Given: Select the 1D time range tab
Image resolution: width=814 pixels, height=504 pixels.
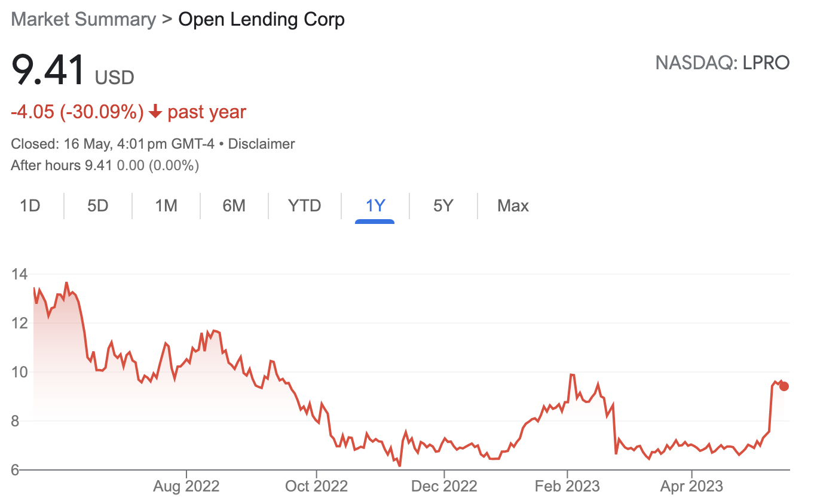Looking at the screenshot, I should pos(30,206).
